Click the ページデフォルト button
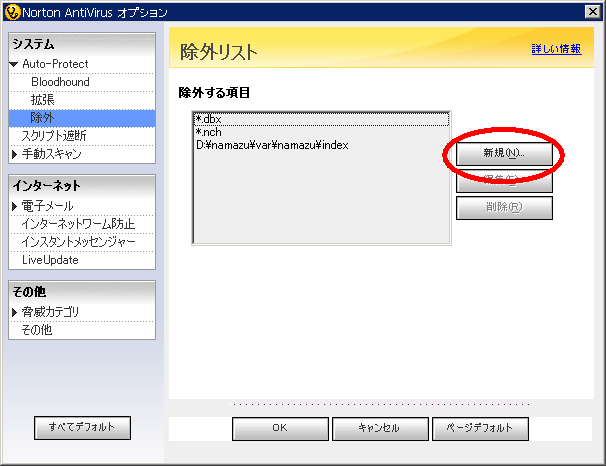 tap(480, 429)
